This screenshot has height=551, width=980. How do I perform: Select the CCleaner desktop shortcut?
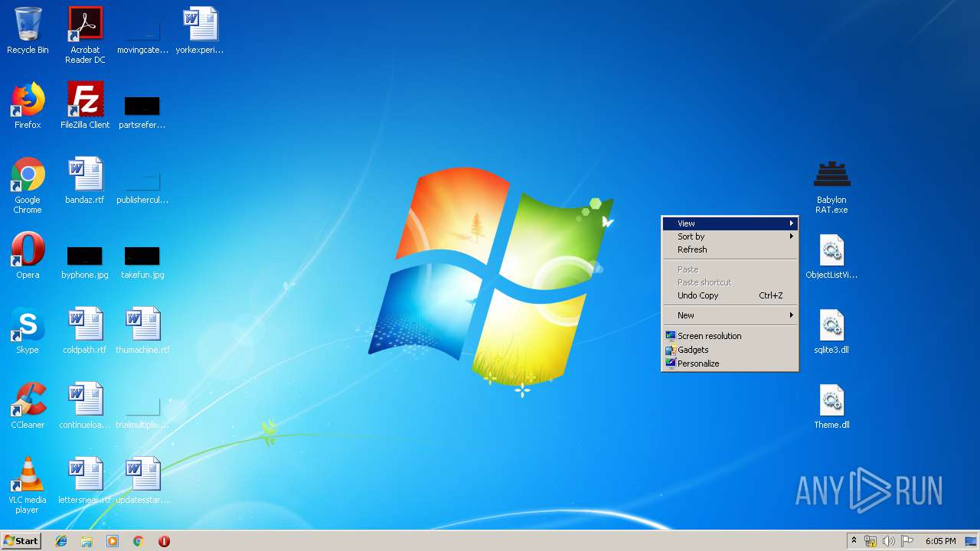(x=28, y=406)
